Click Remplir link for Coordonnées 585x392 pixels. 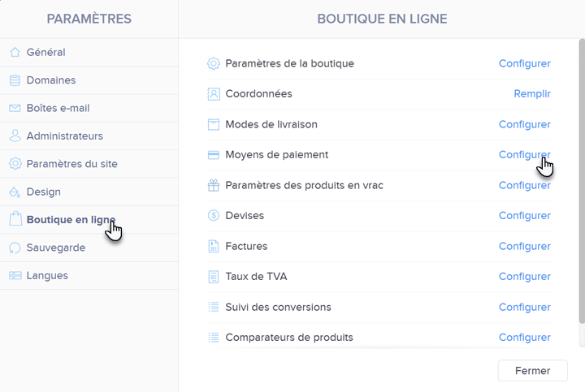coord(532,94)
